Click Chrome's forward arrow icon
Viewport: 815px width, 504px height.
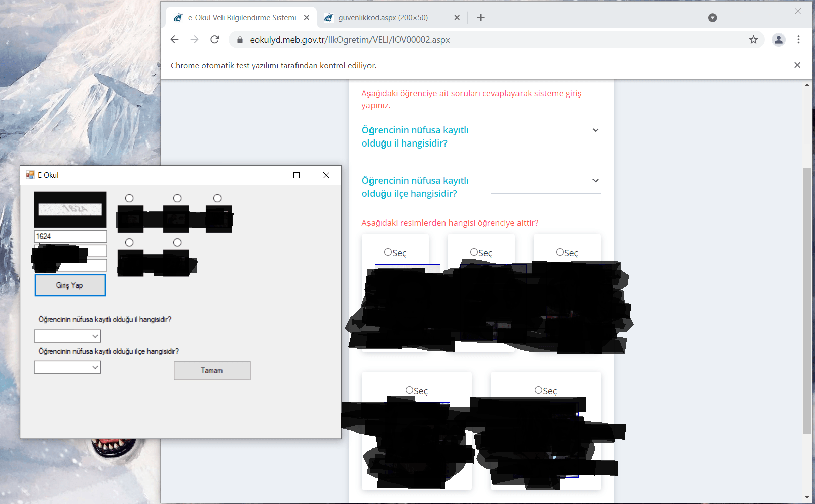pyautogui.click(x=194, y=39)
